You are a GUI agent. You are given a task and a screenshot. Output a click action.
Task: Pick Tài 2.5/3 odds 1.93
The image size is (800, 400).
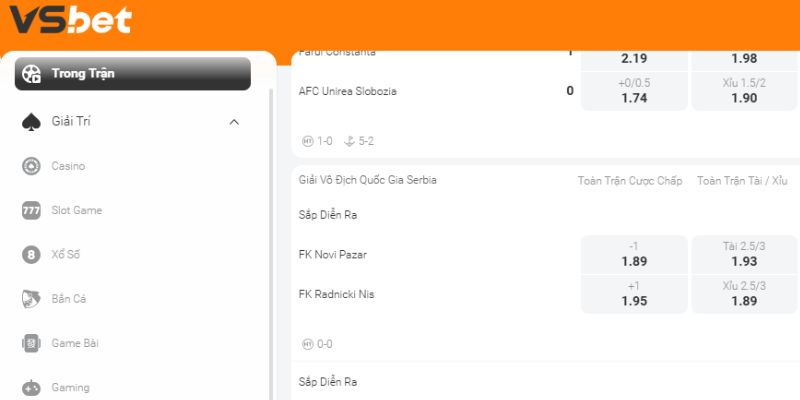pyautogui.click(x=745, y=254)
